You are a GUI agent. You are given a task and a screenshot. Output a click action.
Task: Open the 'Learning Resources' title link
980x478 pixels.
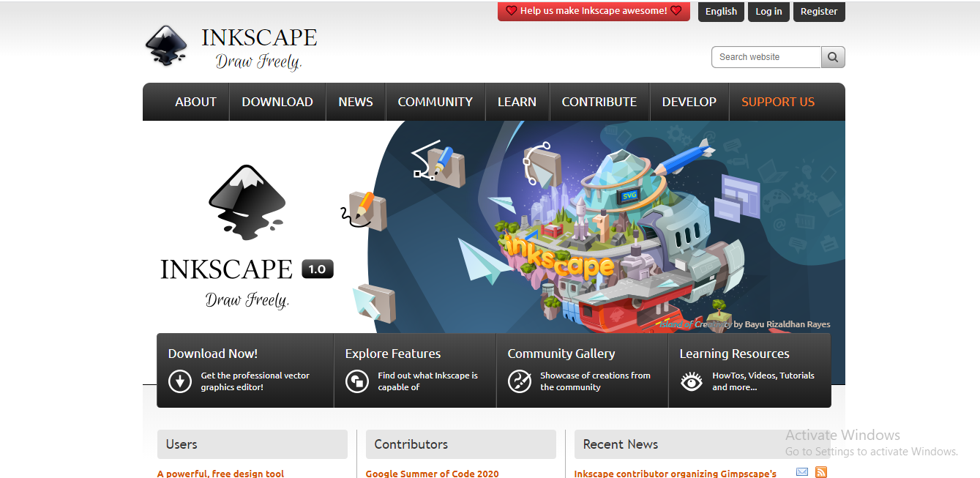click(x=735, y=354)
